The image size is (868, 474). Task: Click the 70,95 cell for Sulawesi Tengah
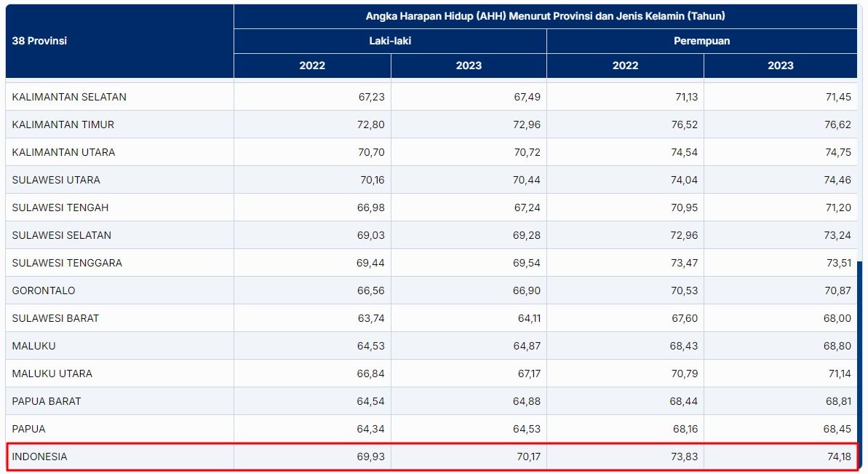click(x=684, y=208)
